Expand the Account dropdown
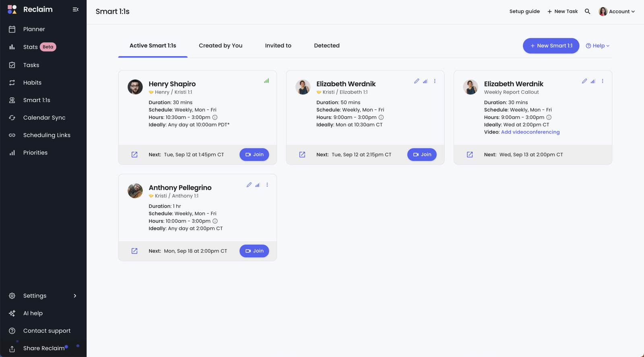The image size is (644, 357). pyautogui.click(x=617, y=11)
